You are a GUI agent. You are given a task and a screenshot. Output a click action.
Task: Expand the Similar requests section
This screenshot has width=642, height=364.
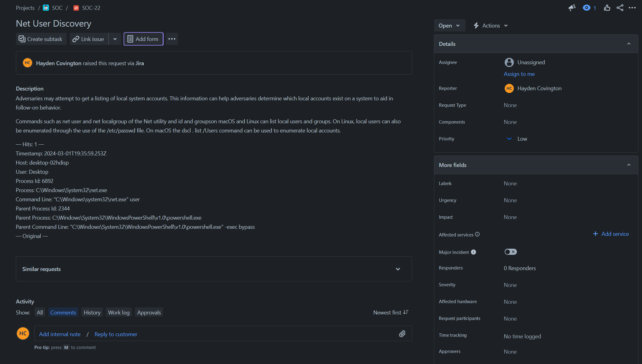tap(398, 269)
